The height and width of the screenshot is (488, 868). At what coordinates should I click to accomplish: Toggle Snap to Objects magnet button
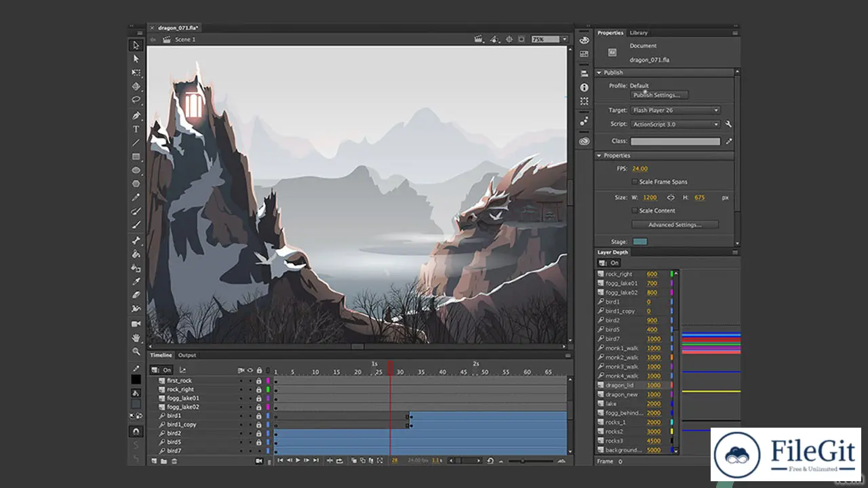(136, 431)
